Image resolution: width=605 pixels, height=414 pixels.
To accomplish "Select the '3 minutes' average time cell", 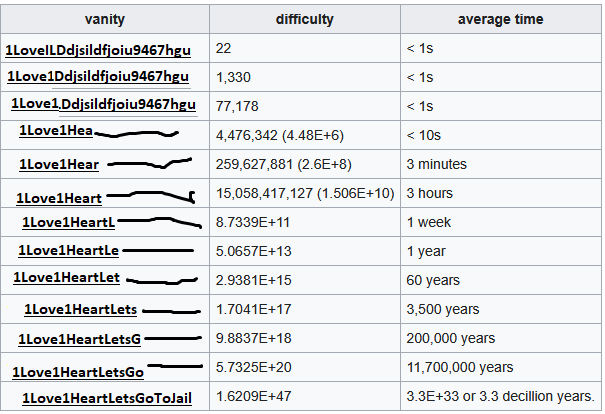I will pyautogui.click(x=500, y=164).
